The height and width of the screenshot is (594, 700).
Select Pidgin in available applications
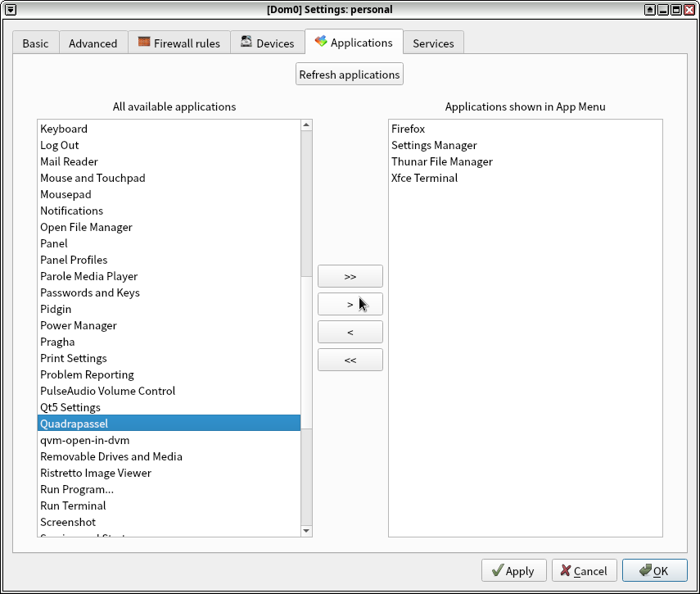click(56, 309)
